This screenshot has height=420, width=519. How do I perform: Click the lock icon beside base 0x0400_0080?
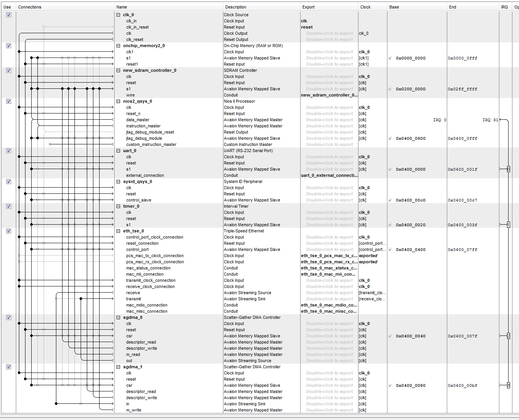(390, 385)
